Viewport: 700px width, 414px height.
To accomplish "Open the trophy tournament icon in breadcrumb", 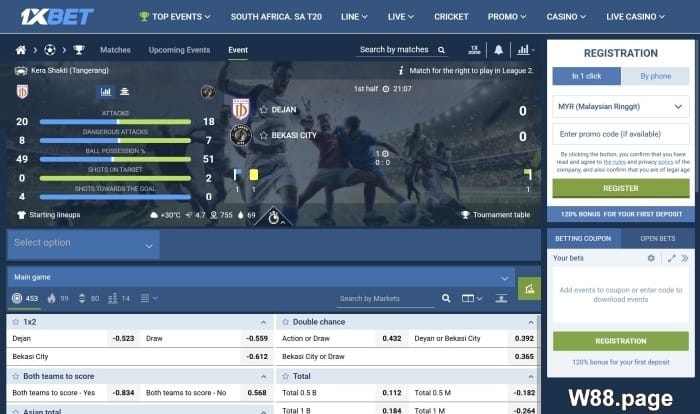I will 79,50.
